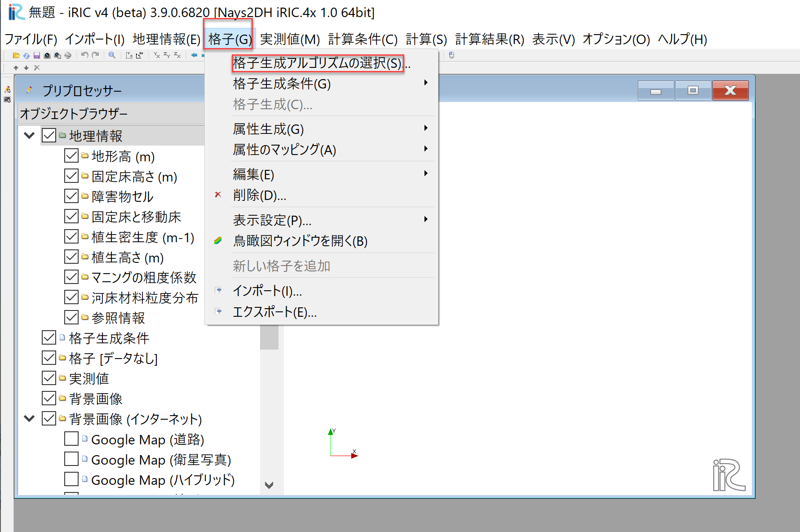The image size is (800, 532).
Task: Click the ZX plane view toolbar icon
Action: (177, 55)
